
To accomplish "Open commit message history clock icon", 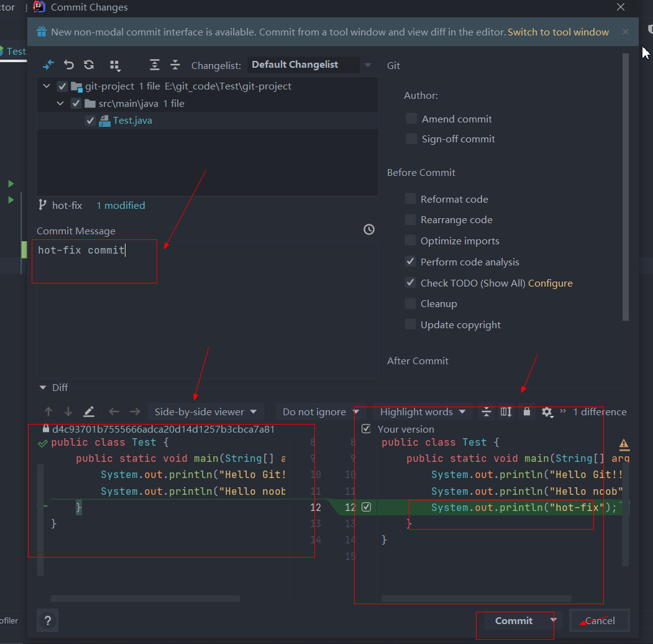I will click(x=369, y=229).
